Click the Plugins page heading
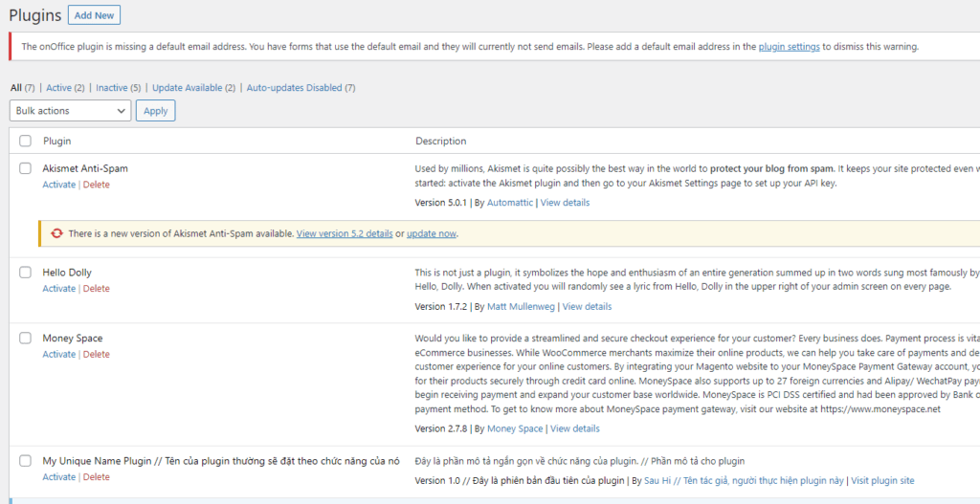Viewport: 980px width, 504px height. click(35, 15)
